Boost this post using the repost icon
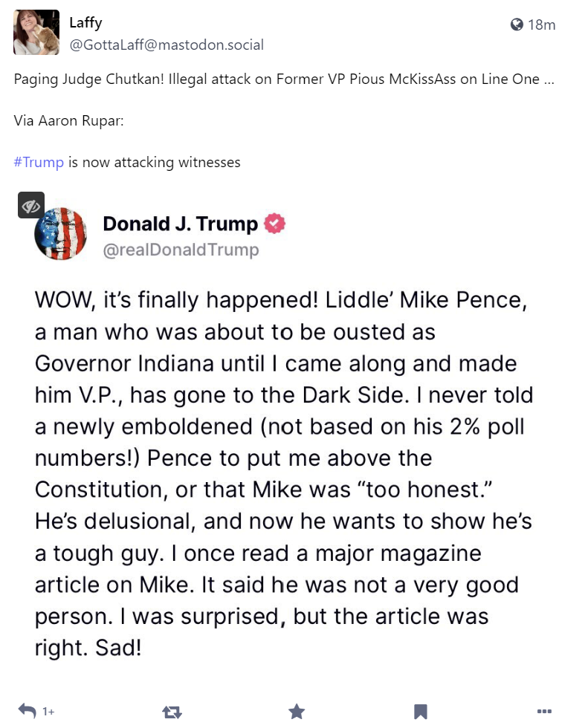 click(172, 712)
